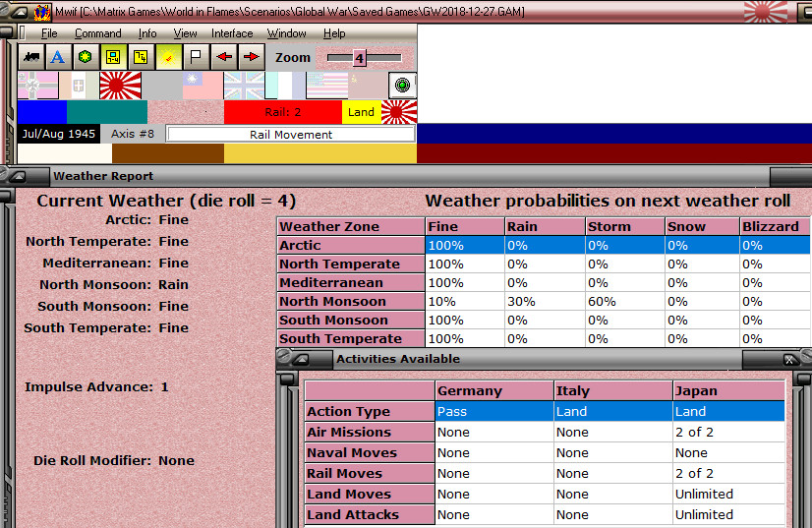Viewport: 812px width, 528px height.
Task: Select the United States flag
Action: coord(326,86)
